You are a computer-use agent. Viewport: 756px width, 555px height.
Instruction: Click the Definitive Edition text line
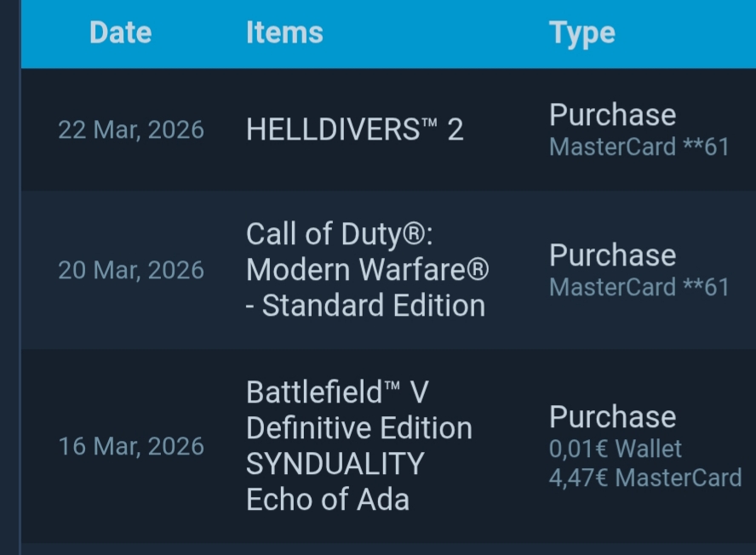coord(359,428)
